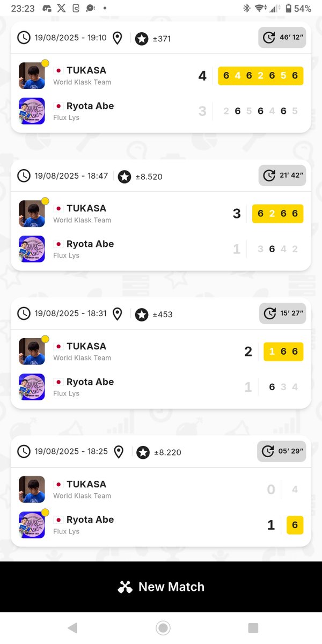Select the yellow set scores 6 2 6 6
The width and height of the screenshot is (322, 644).
click(277, 214)
